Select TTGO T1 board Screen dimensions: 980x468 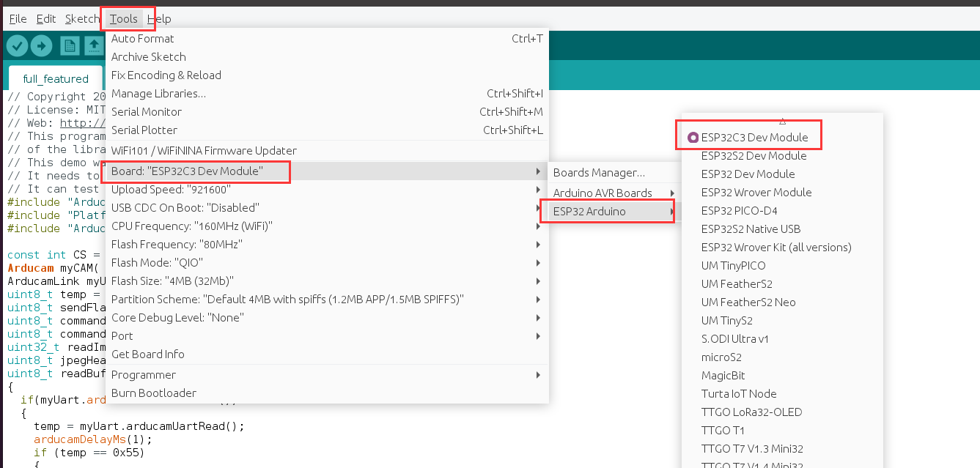click(782, 430)
